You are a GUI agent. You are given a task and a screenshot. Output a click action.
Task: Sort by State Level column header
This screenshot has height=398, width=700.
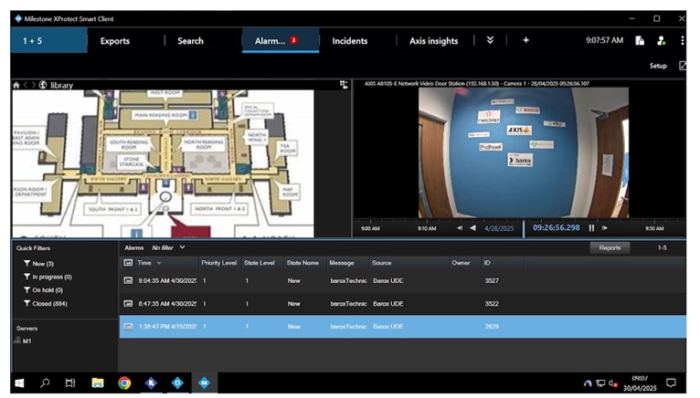(259, 263)
